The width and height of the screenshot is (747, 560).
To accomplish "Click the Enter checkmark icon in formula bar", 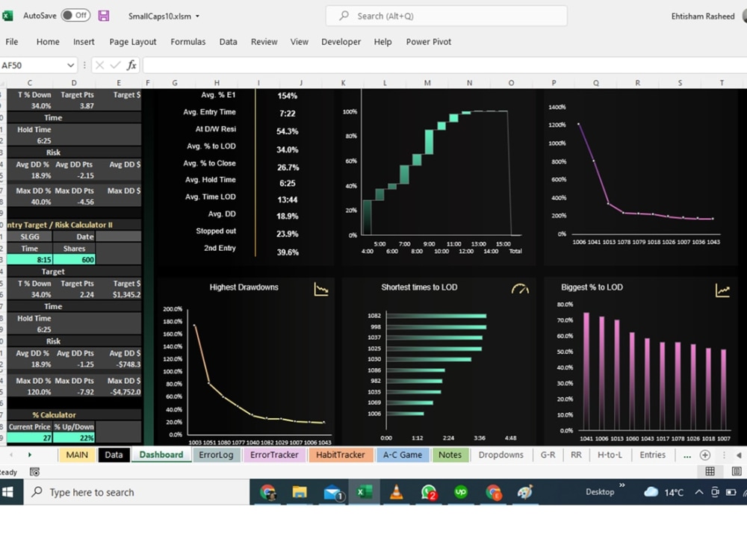I will 115,65.
